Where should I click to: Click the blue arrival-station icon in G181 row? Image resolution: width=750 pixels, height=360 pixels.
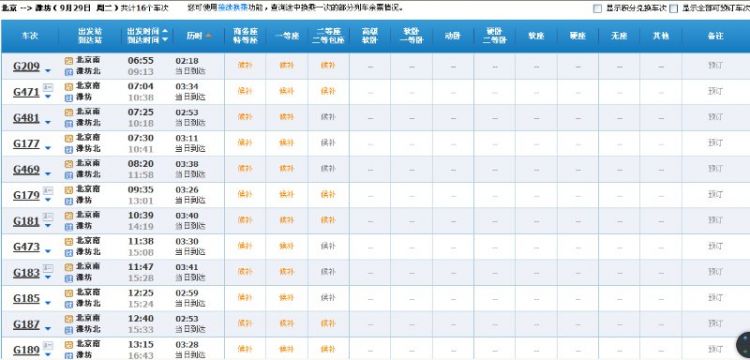69,227
